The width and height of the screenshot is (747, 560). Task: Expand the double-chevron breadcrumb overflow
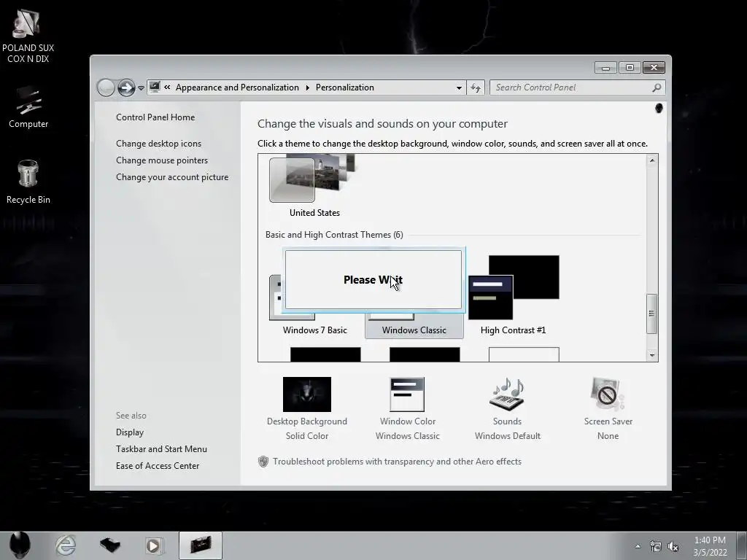pos(167,87)
